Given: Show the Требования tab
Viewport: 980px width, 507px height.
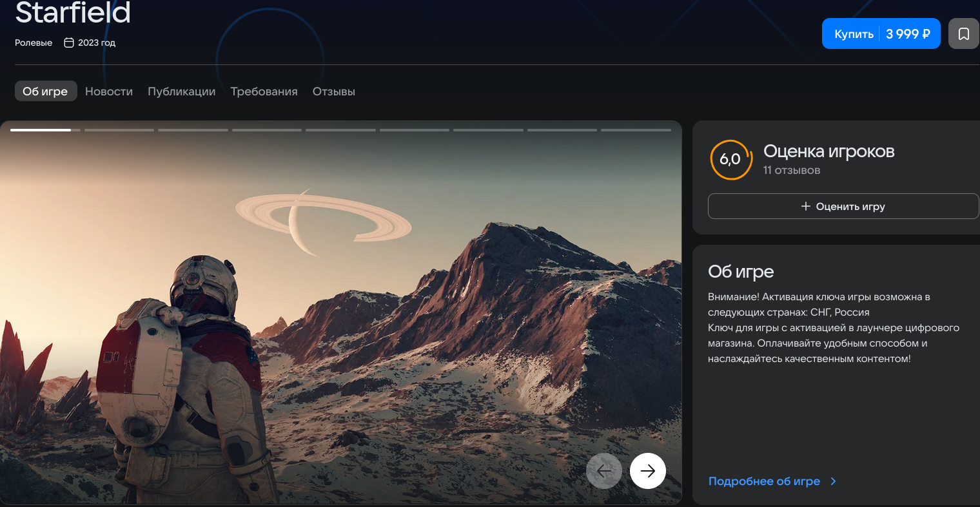Looking at the screenshot, I should (264, 91).
